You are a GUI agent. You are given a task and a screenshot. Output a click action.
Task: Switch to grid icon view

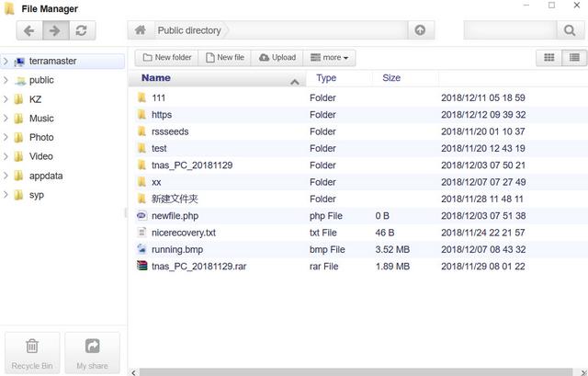tap(549, 57)
